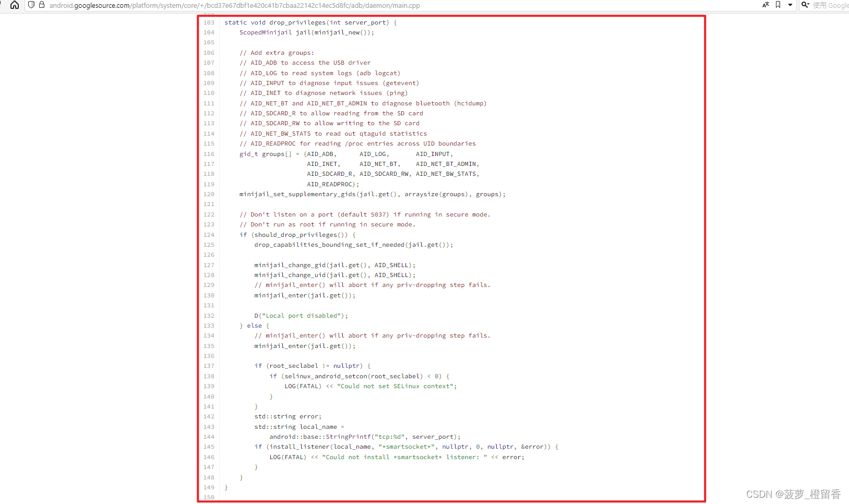Click the search engine magnifier icon
The width and height of the screenshot is (849, 504).
coord(805,5)
